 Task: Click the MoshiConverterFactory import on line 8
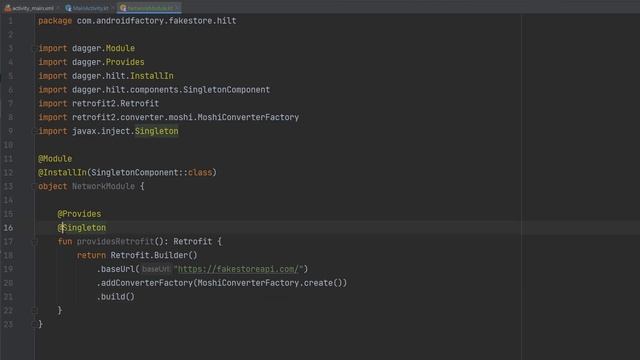pos(248,118)
